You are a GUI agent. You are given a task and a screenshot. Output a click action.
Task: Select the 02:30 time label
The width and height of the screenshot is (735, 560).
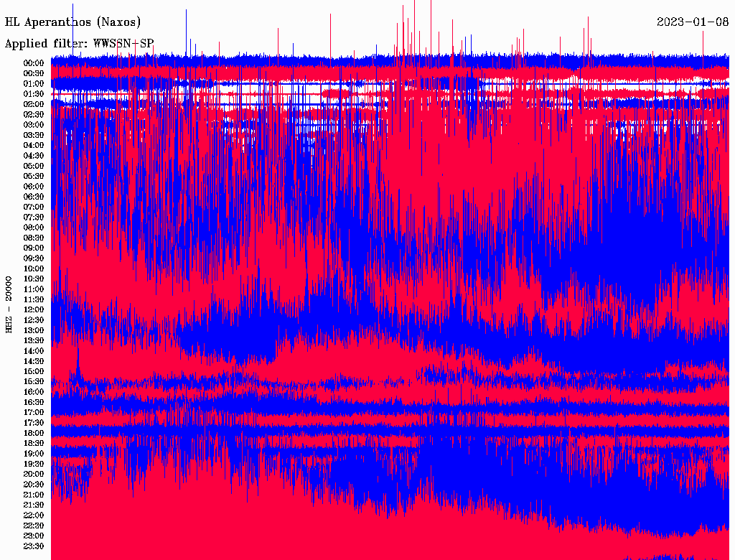[34, 115]
